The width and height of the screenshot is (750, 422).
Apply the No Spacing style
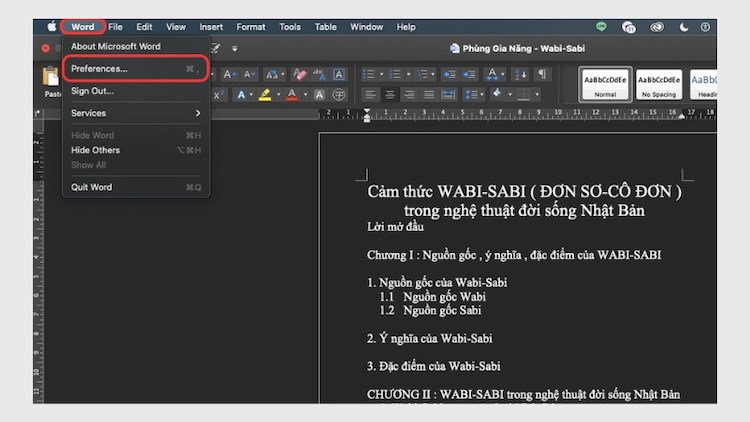(659, 84)
